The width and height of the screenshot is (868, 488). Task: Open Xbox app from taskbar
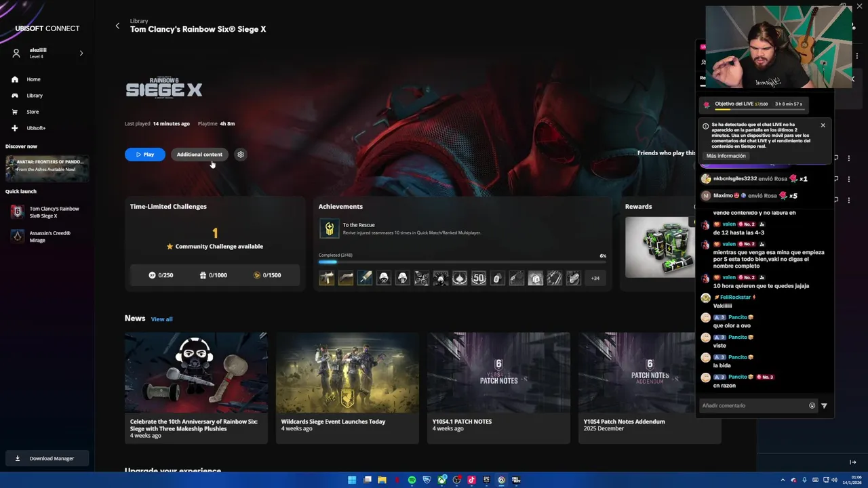pyautogui.click(x=441, y=480)
